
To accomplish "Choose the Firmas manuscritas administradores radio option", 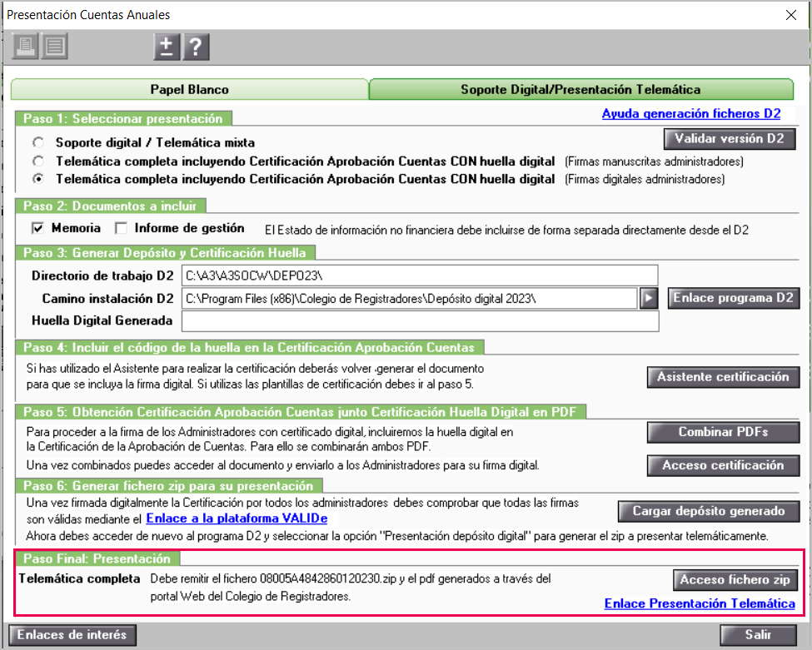I will coord(38,161).
